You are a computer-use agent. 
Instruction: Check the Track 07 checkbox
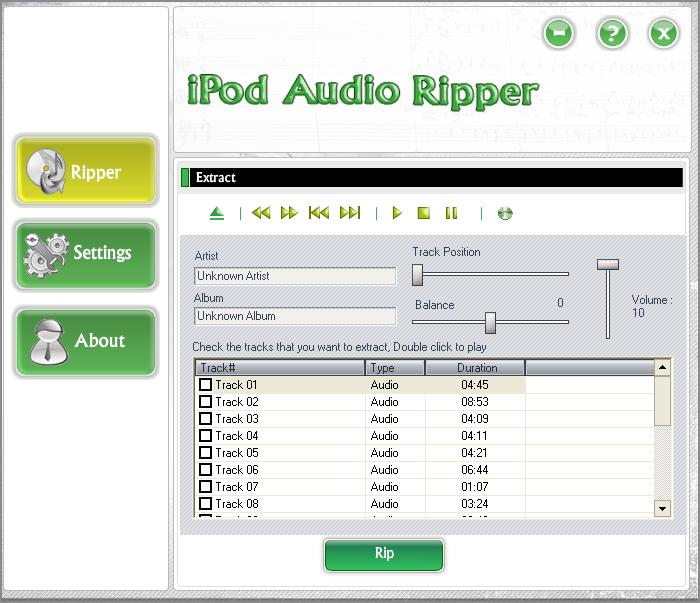[205, 486]
